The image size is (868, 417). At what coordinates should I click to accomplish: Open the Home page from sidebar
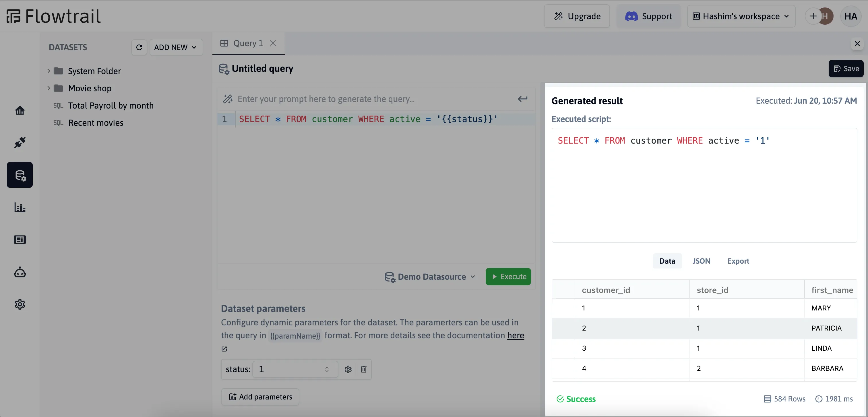(x=20, y=110)
